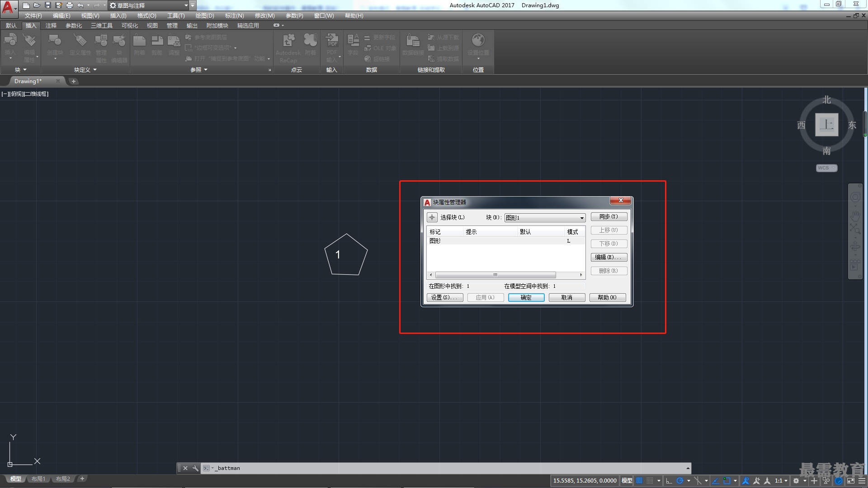
Task: Open the 草图与注释 workspace dropdown
Action: tap(149, 5)
